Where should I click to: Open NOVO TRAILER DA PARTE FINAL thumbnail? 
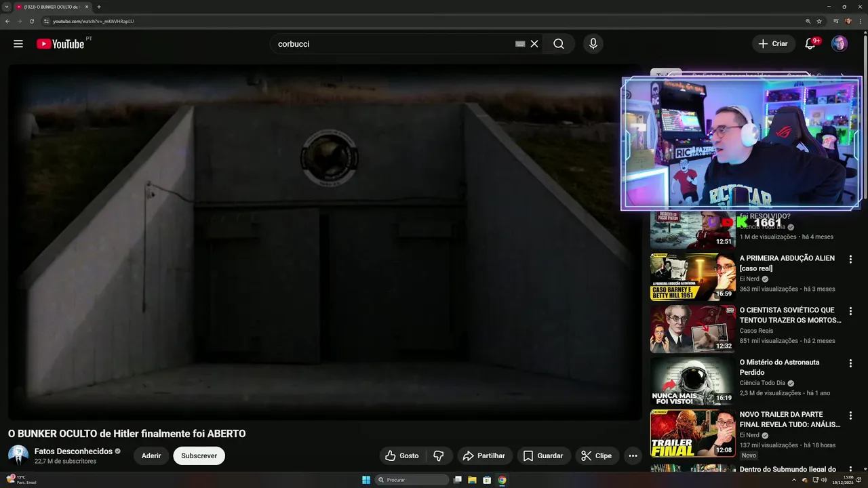tap(692, 433)
